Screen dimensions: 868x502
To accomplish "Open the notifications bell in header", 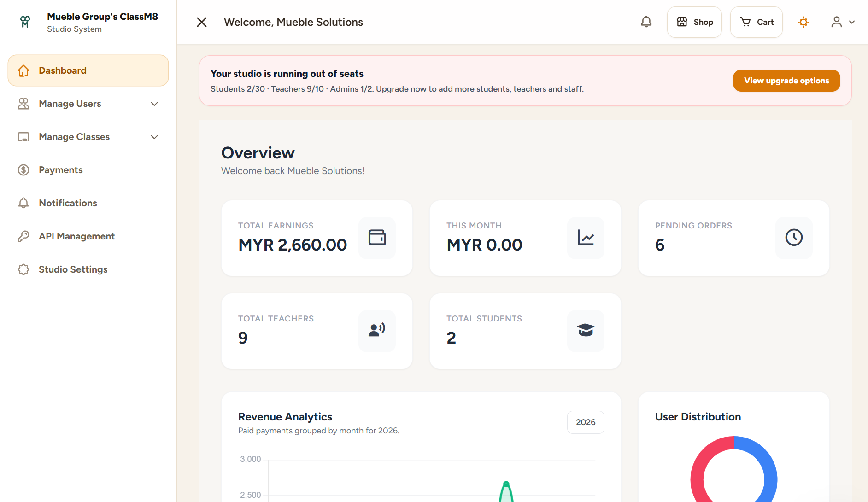I will (646, 22).
